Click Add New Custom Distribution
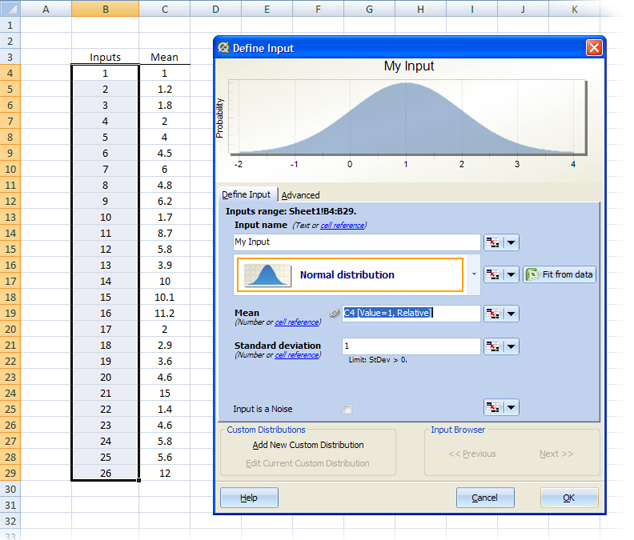This screenshot has height=540, width=634. (307, 445)
